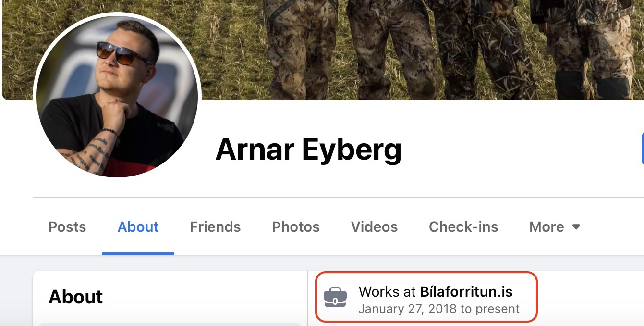Click the caret arrow beside More
This screenshot has width=644, height=326.
click(576, 227)
